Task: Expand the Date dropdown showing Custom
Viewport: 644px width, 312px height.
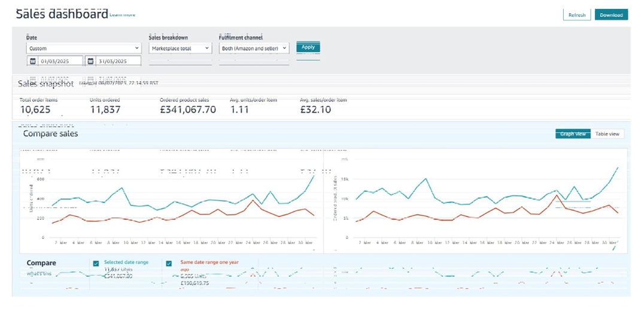Action: [x=83, y=49]
